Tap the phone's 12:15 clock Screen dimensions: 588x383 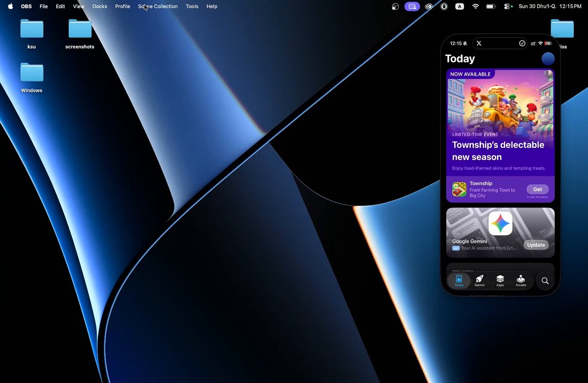click(x=456, y=43)
